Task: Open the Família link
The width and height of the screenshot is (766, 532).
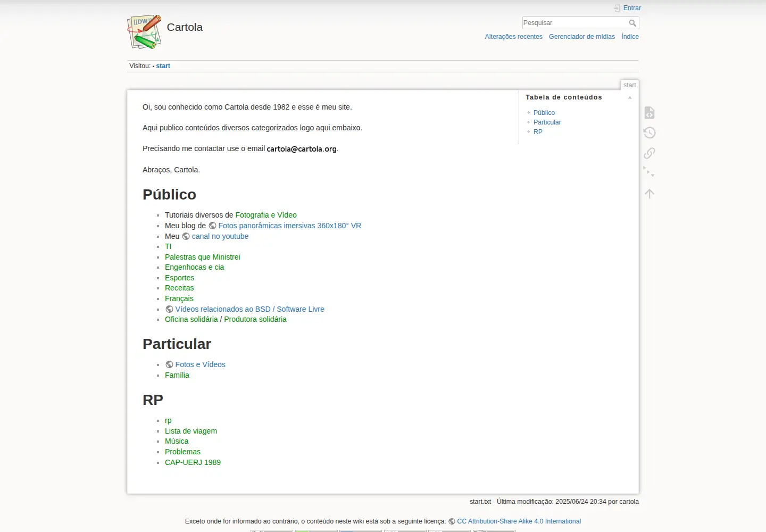Action: (177, 375)
